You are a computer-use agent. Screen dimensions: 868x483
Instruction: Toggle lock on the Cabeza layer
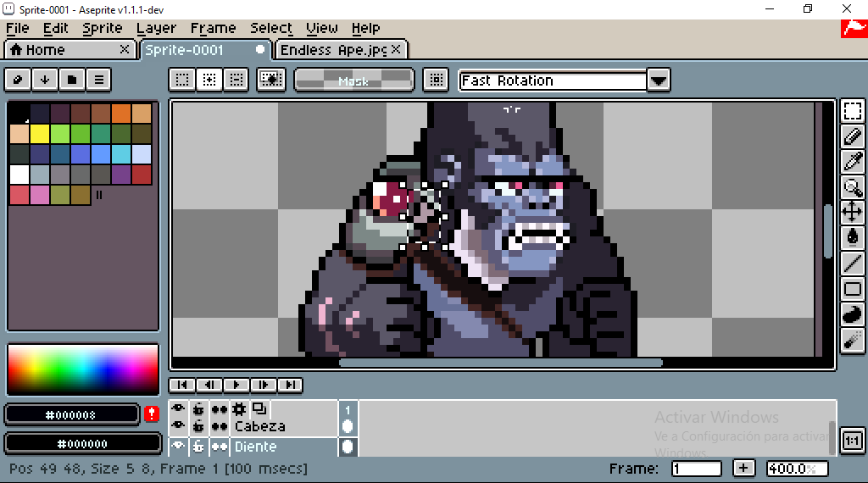click(198, 426)
